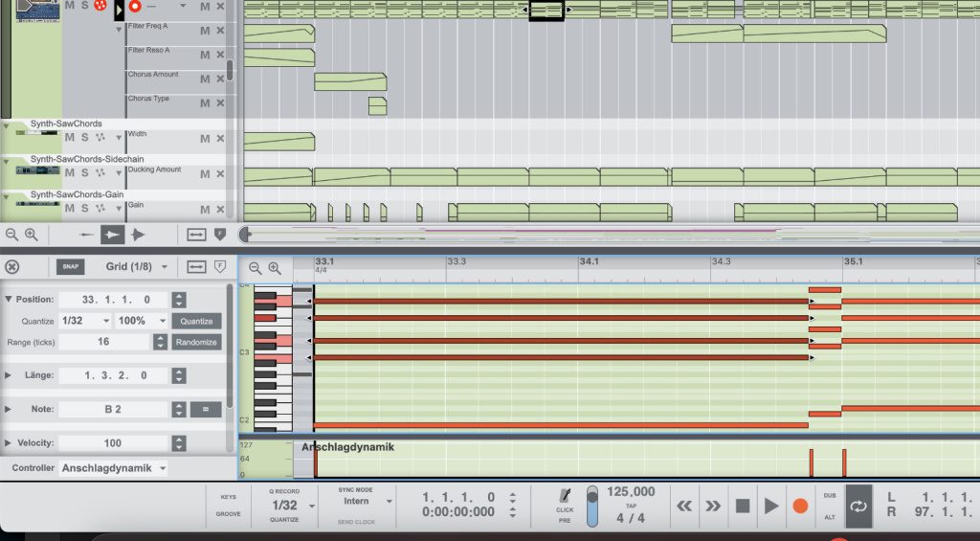Expand the Velocity section triangle

[8, 442]
